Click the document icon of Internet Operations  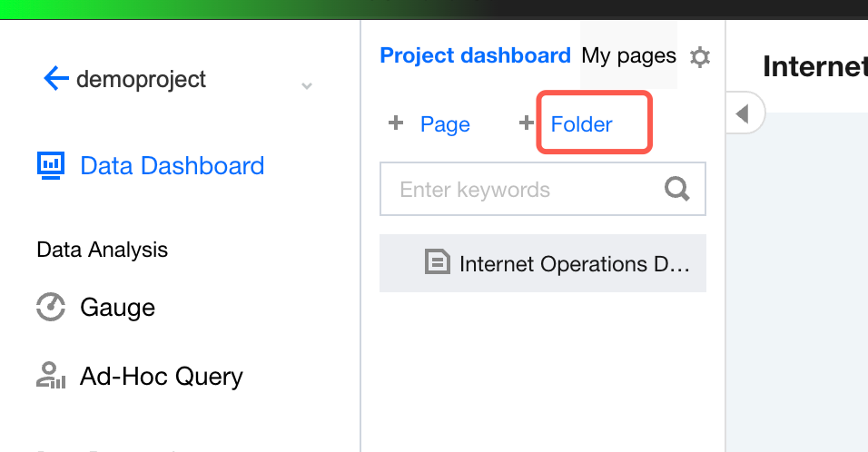point(438,263)
